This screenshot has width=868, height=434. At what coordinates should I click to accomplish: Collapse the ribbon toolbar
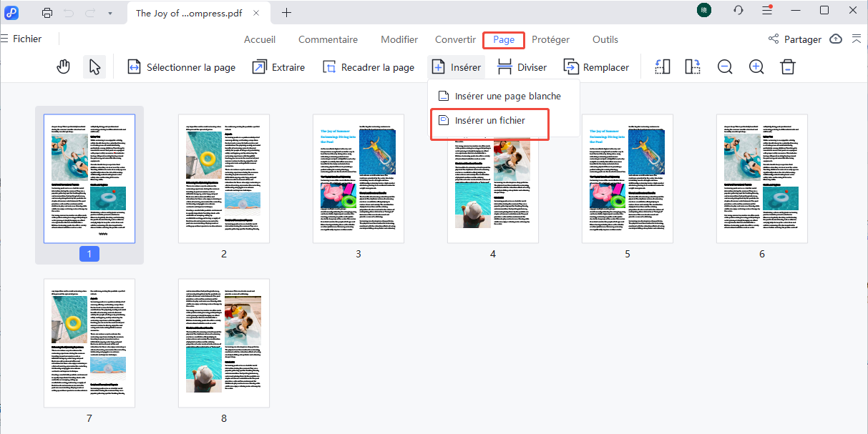tap(857, 39)
